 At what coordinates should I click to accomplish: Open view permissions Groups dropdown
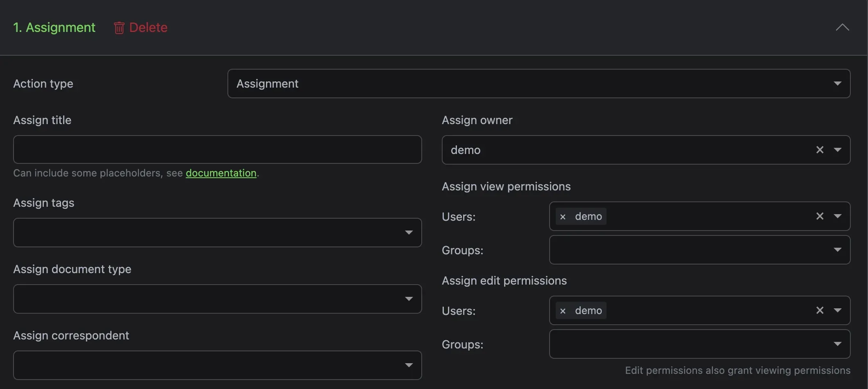tap(700, 250)
